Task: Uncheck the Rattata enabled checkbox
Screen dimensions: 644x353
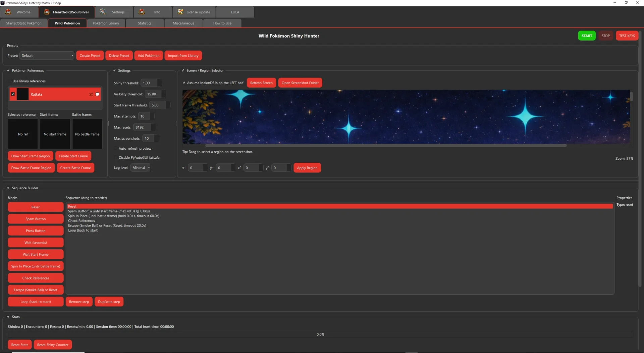Action: point(13,94)
